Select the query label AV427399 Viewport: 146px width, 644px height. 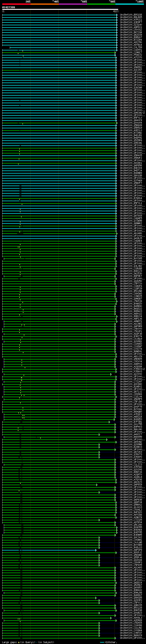click(x=8, y=7)
